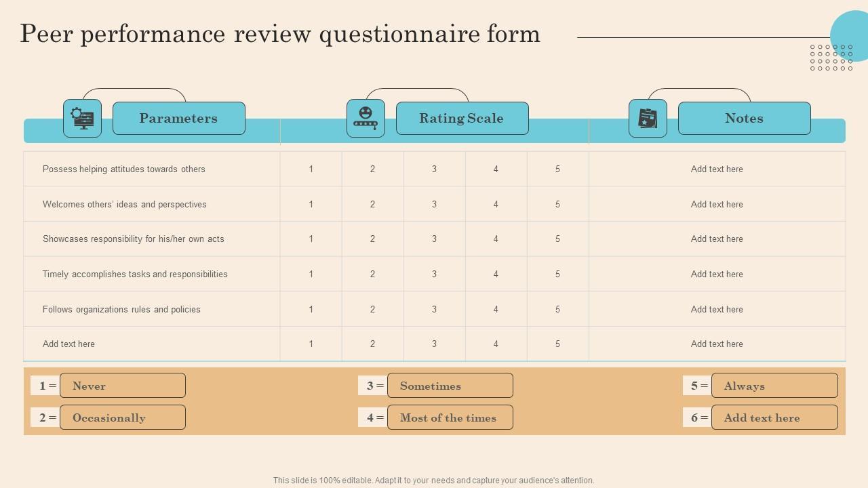868x488 pixels.
Task: Click the clipboard icon beside Notes
Action: tap(648, 119)
